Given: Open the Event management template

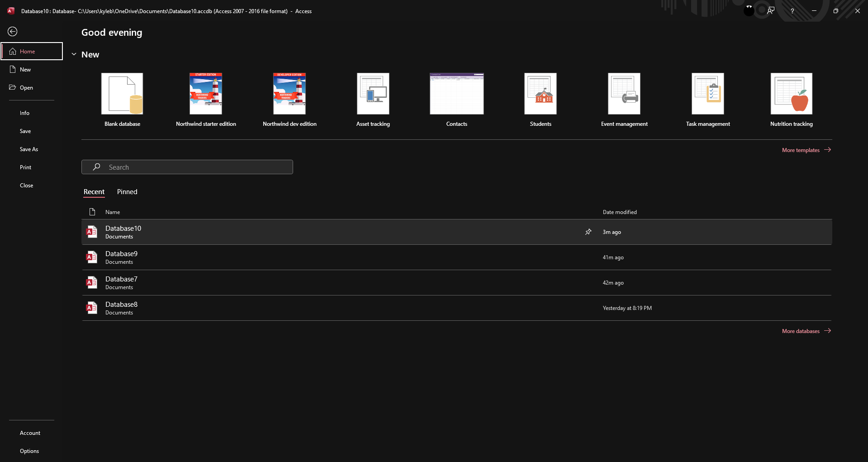Looking at the screenshot, I should [x=624, y=94].
